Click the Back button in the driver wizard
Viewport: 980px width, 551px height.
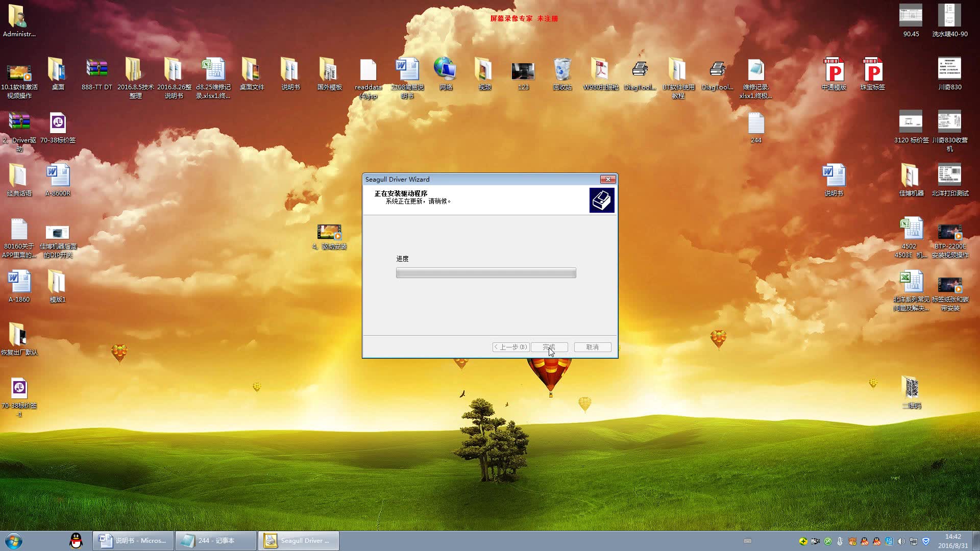pos(510,347)
